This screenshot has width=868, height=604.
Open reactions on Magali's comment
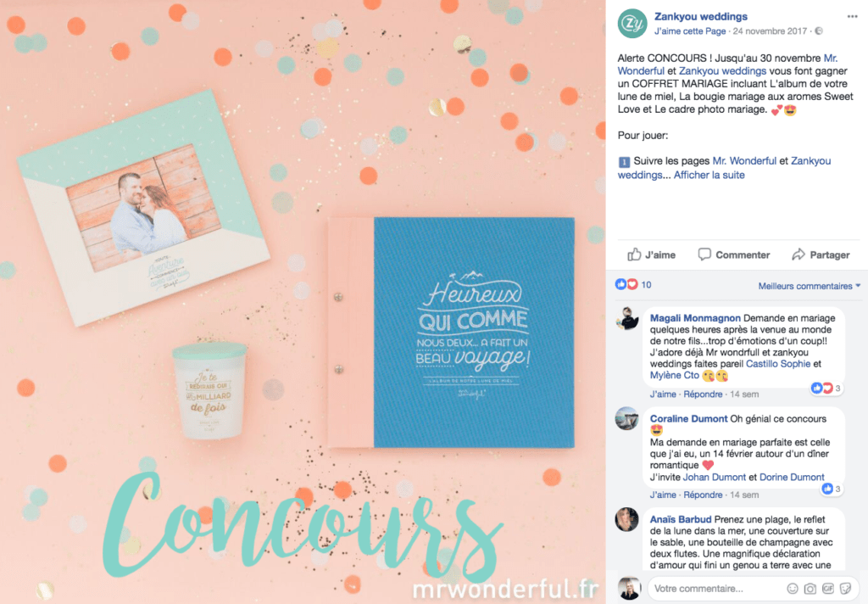coord(826,388)
